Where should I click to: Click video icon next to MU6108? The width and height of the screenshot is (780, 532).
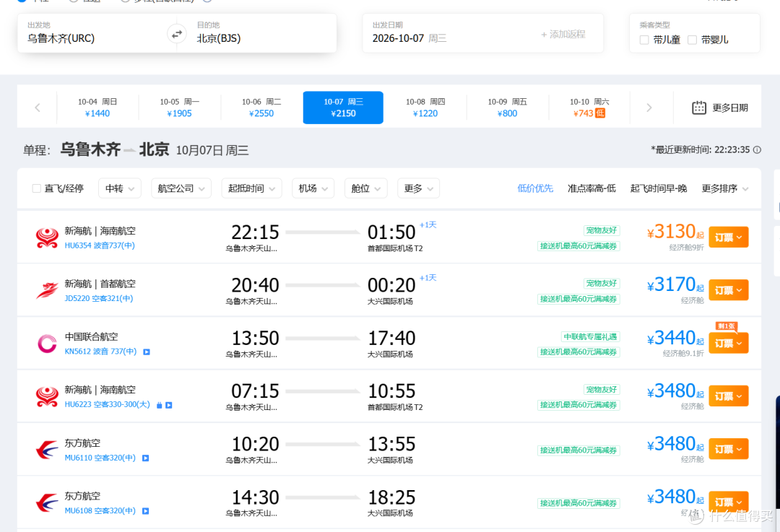tap(146, 510)
